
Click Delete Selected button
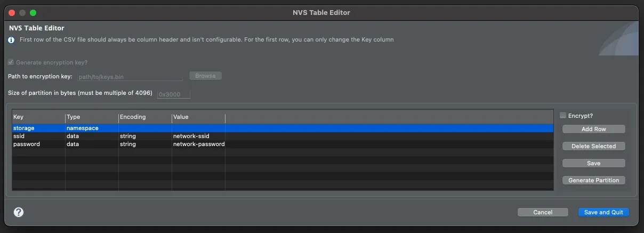[x=593, y=146]
